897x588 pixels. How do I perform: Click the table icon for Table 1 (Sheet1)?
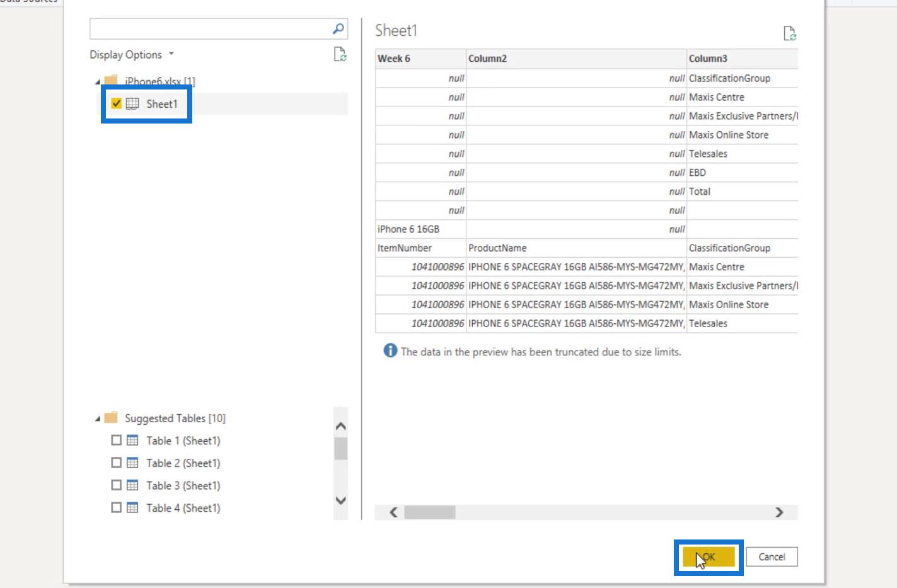(x=132, y=441)
